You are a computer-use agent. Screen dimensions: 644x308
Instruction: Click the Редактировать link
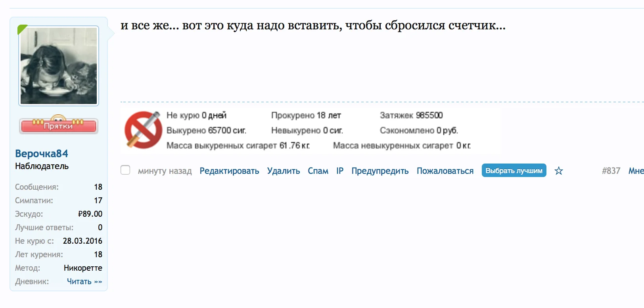point(229,171)
